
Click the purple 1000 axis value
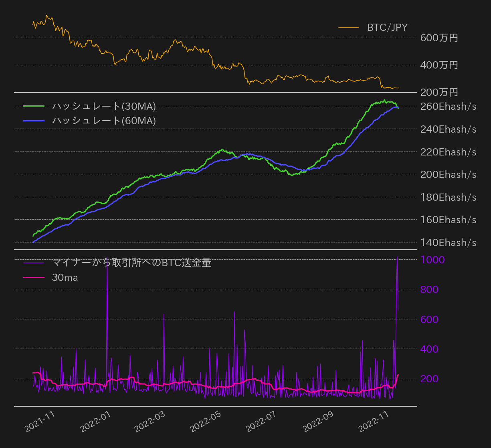click(x=432, y=260)
